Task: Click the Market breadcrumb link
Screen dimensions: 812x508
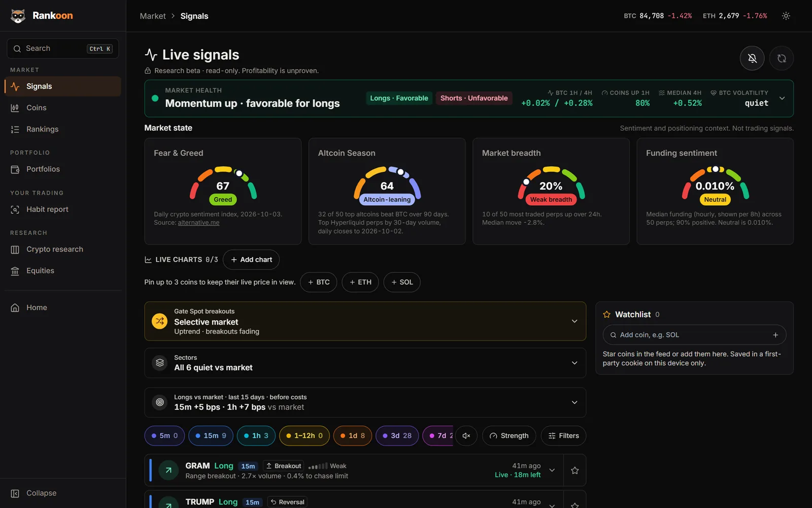Action: click(x=153, y=16)
